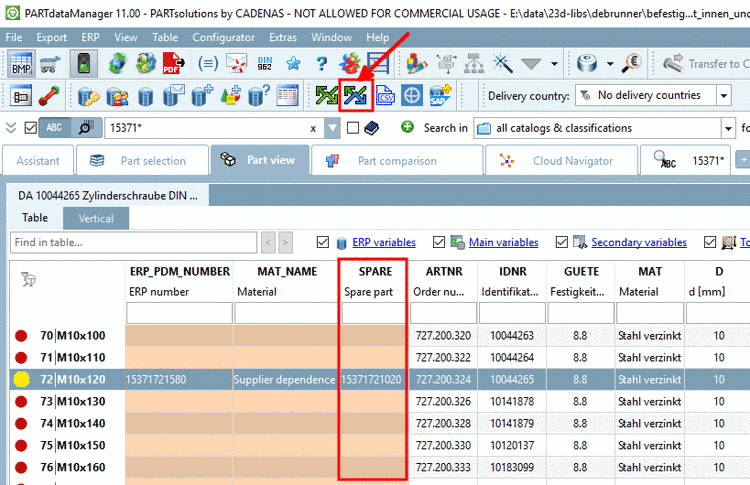The image size is (750, 485).
Task: Click the database with plus icon
Action: pyautogui.click(x=202, y=95)
